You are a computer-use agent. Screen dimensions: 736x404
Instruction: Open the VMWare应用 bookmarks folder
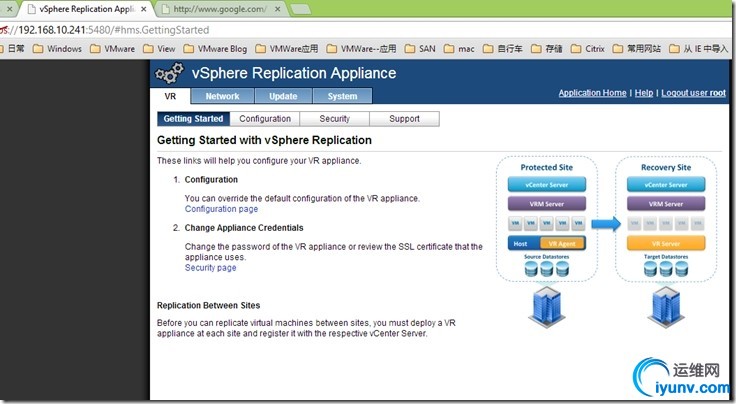tap(287, 49)
